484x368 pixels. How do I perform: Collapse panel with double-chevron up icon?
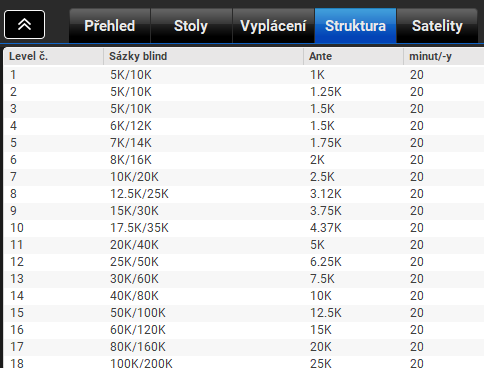click(x=24, y=24)
